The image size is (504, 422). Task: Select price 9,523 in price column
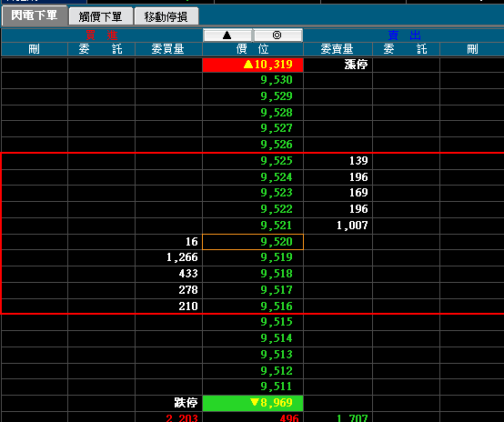[x=253, y=193]
